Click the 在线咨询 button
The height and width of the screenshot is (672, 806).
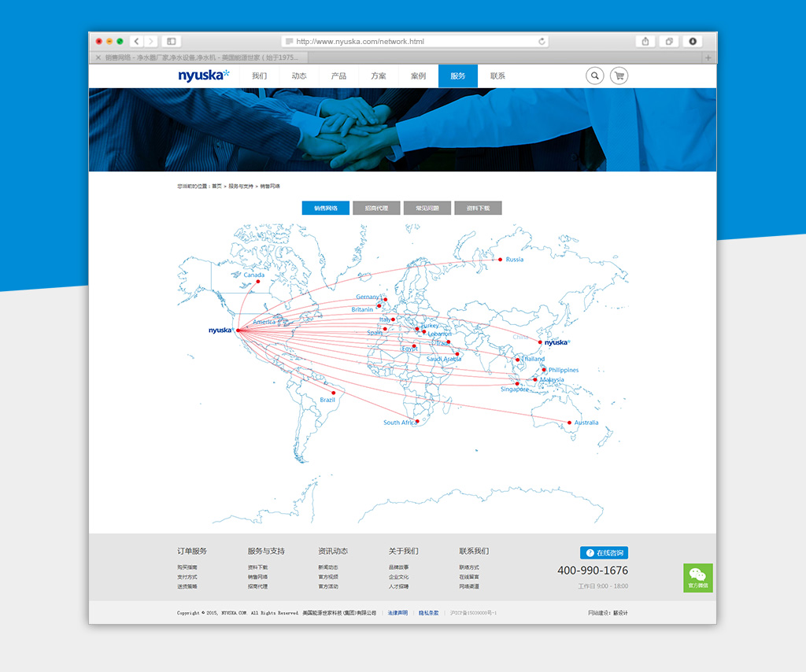point(604,553)
